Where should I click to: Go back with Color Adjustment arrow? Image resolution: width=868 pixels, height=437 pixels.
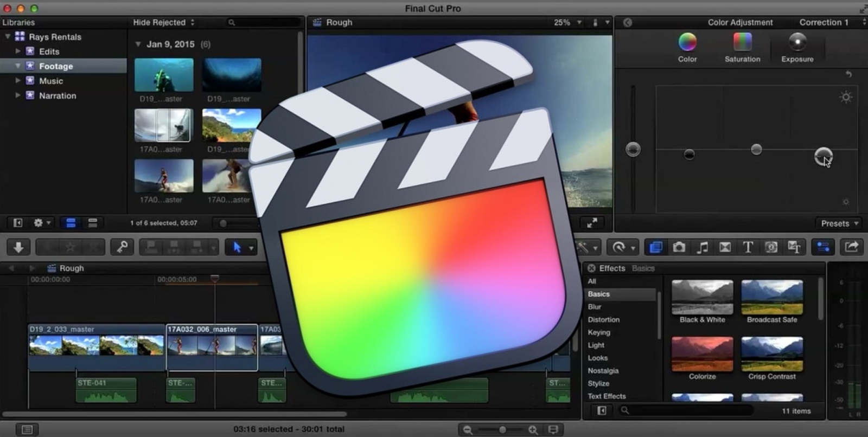tap(628, 22)
